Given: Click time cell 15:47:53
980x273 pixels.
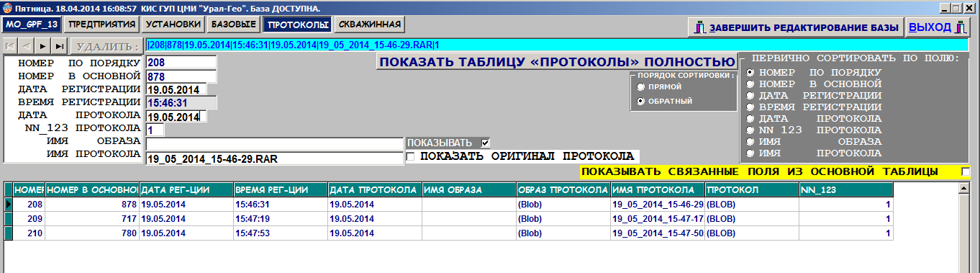Looking at the screenshot, I should coord(280,233).
